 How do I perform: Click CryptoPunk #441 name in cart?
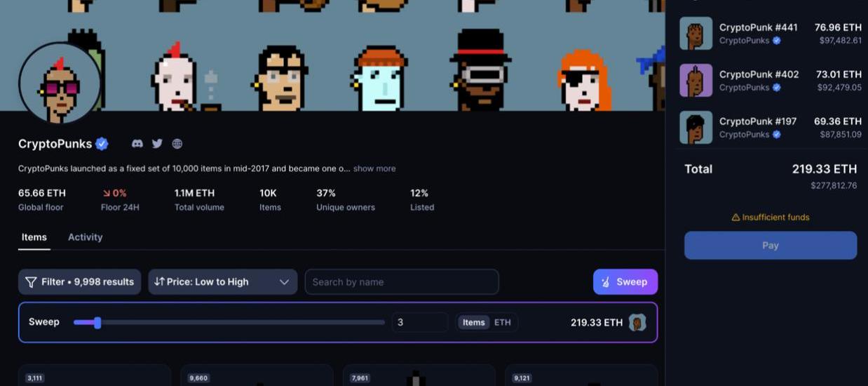(759, 27)
